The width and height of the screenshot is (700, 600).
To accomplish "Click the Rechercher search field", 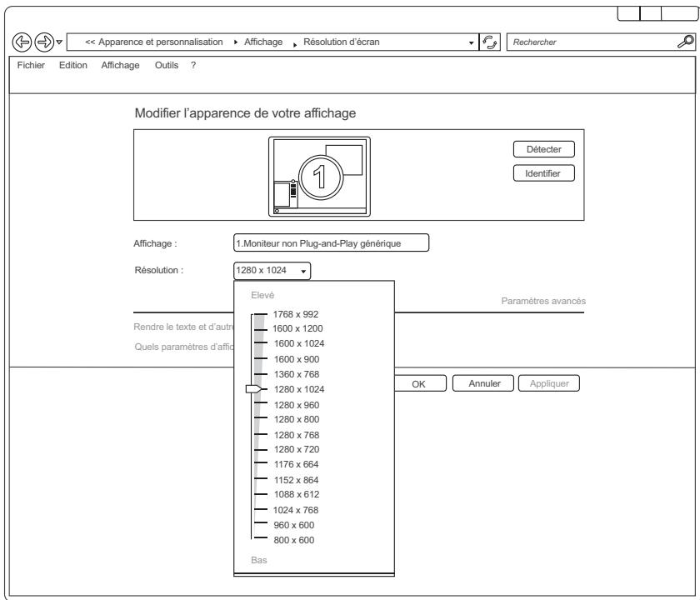I will click(x=601, y=42).
